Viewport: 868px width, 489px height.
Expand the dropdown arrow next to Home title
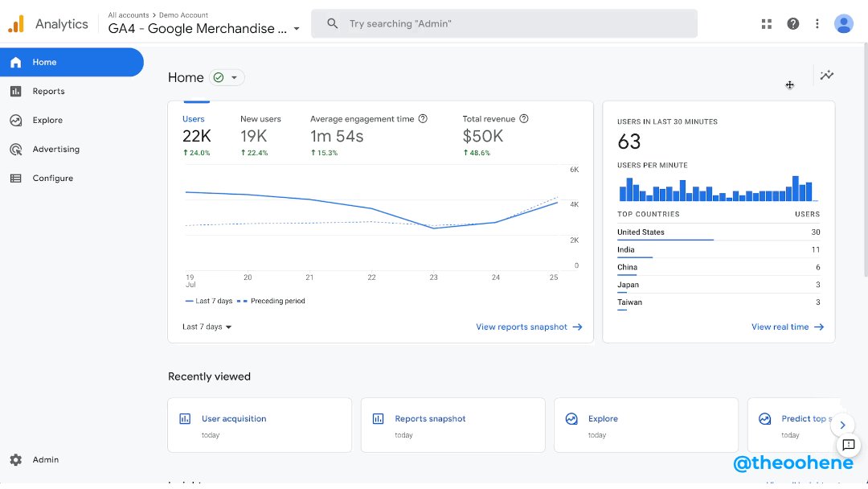234,77
